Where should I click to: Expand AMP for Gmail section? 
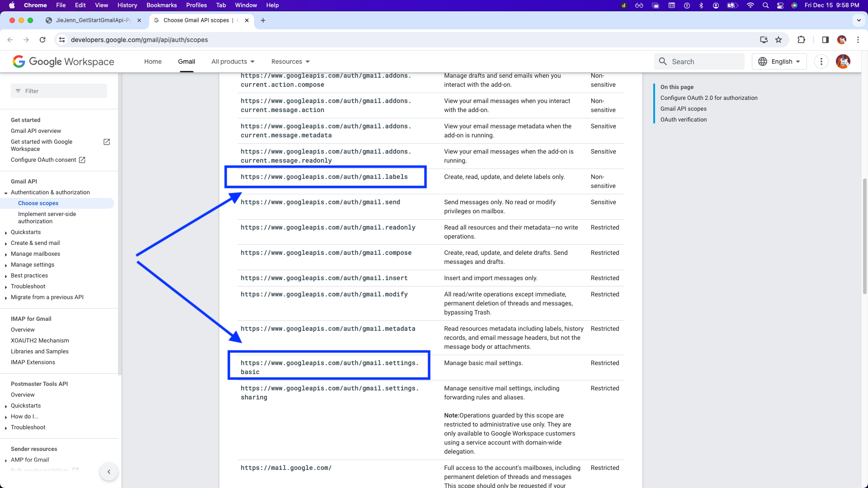(6, 460)
